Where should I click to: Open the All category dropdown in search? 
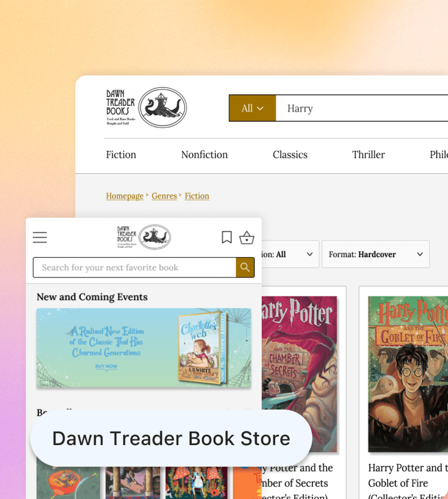(x=253, y=108)
